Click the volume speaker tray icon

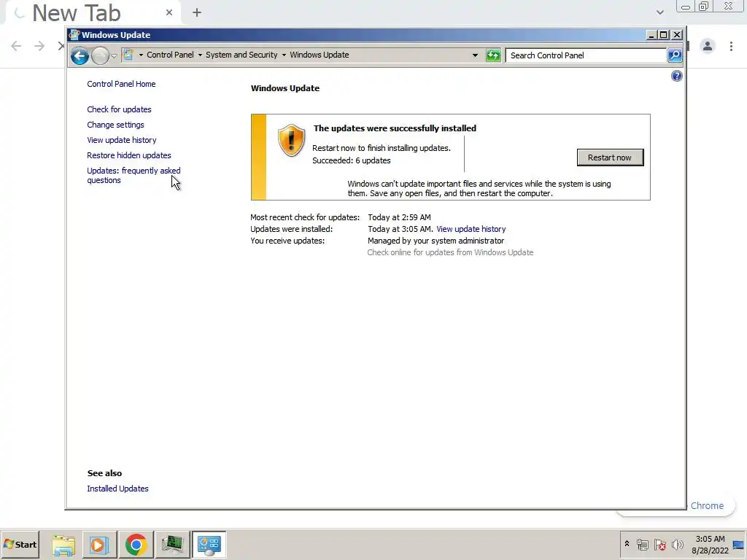(677, 545)
